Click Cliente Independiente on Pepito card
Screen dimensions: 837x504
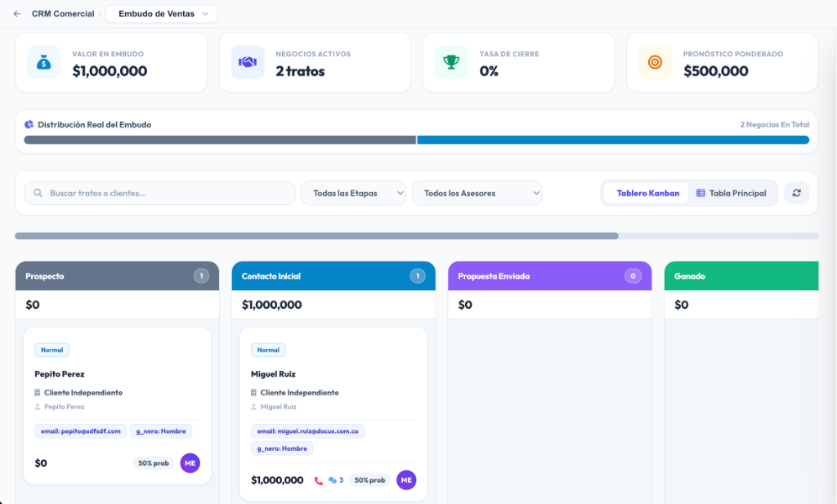pos(83,393)
